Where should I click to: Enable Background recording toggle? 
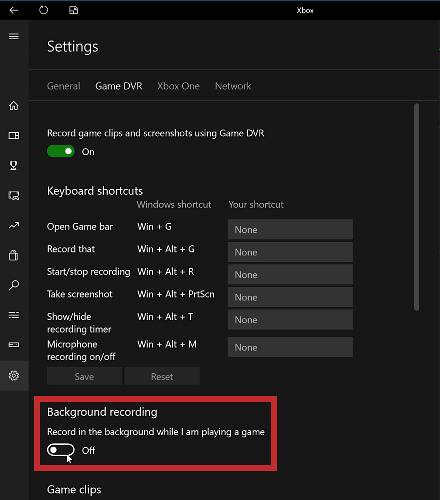(61, 450)
